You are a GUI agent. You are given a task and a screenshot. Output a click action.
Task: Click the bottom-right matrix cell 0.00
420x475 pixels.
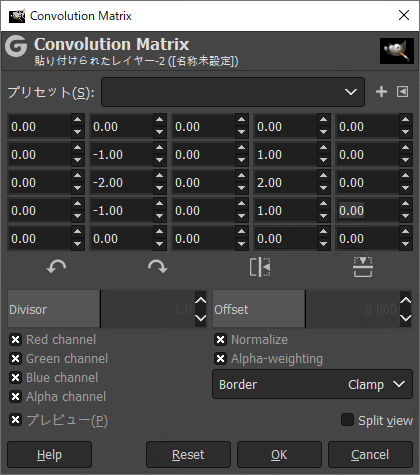click(367, 238)
